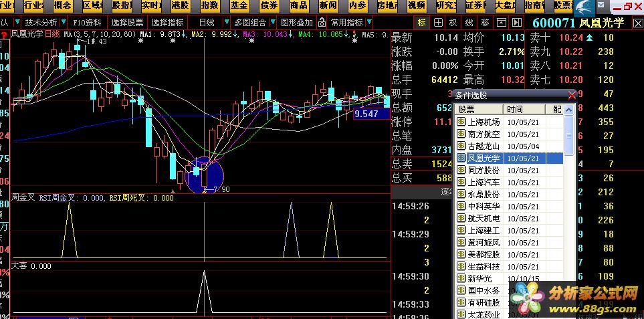This screenshot has height=319, width=644.
Task: Open the 概念 top tab
Action: [x=62, y=6]
